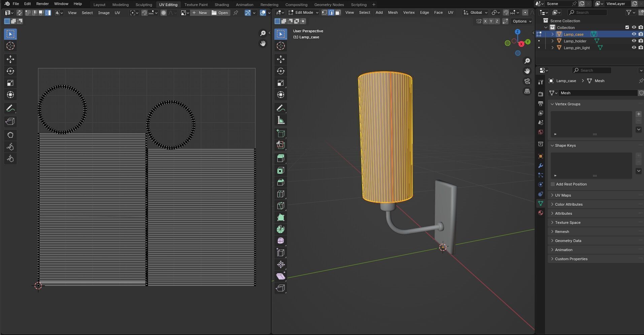This screenshot has width=644, height=335.
Task: Select Lamp_pin_light in the outliner
Action: [x=576, y=48]
